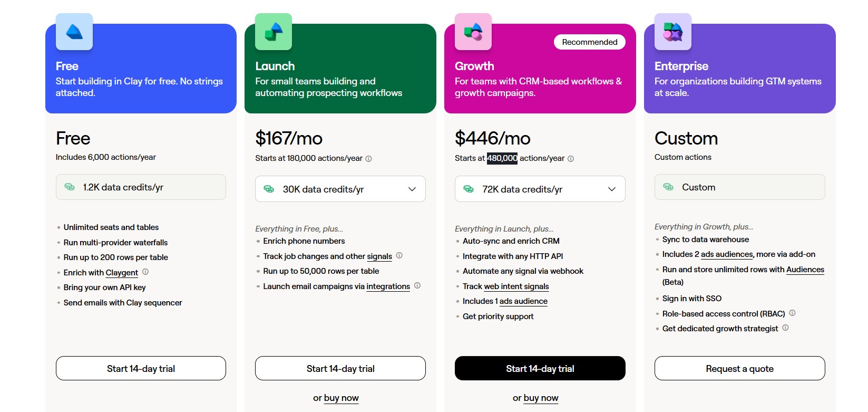Click buy now link under Launch plan
This screenshot has height=412, width=868.
341,398
